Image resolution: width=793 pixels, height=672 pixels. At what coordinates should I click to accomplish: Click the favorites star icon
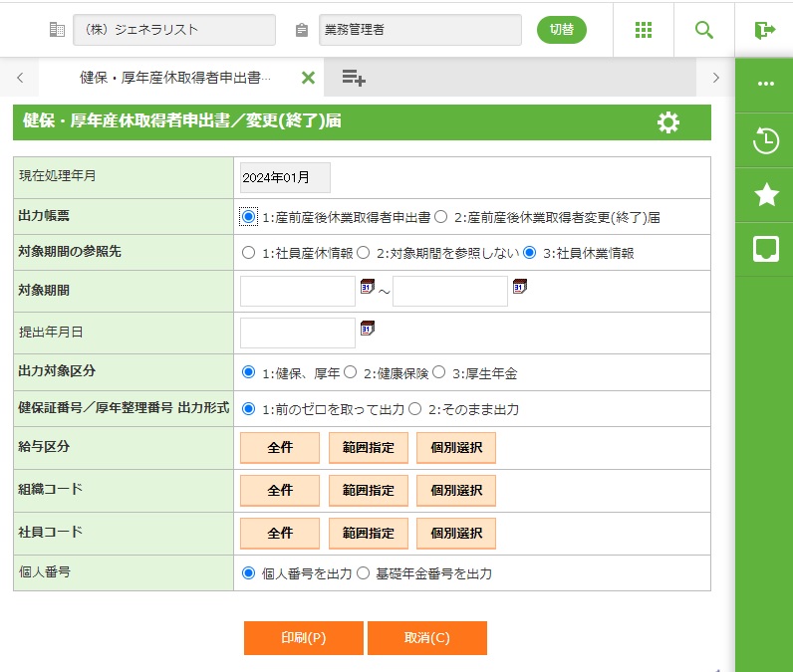click(x=765, y=195)
